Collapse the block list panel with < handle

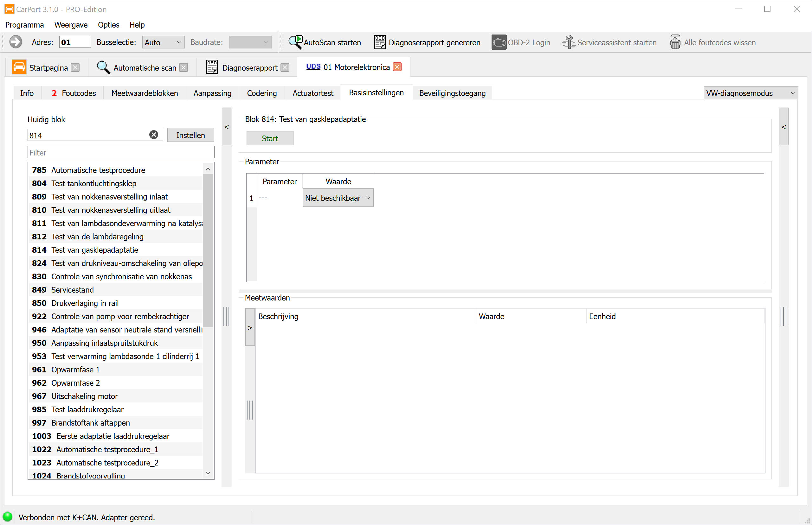tap(227, 127)
